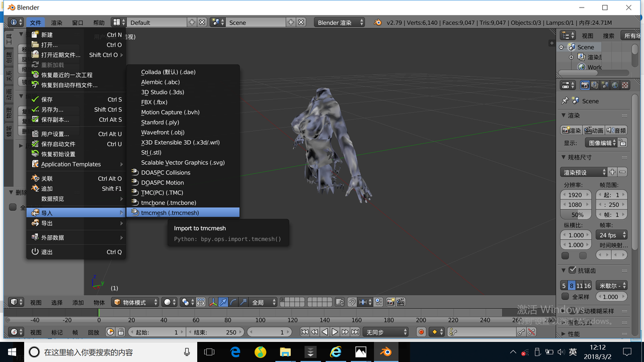
Task: Remove render preset with minus button
Action: [622, 172]
